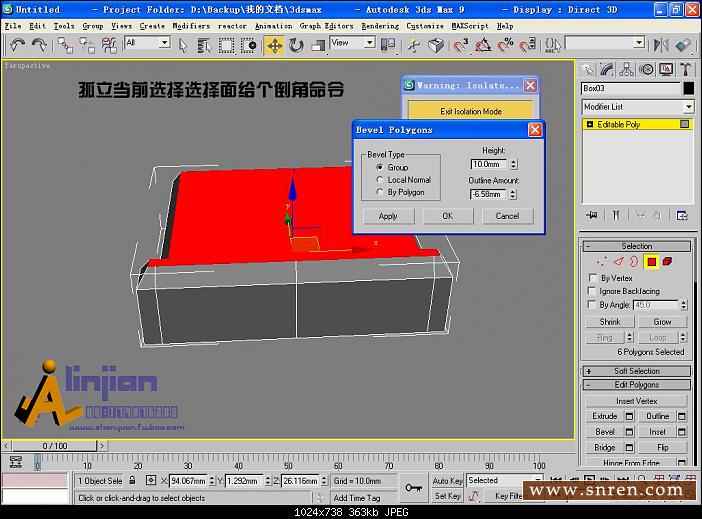
Task: Toggle the Spinner Snap icon
Action: pos(528,45)
